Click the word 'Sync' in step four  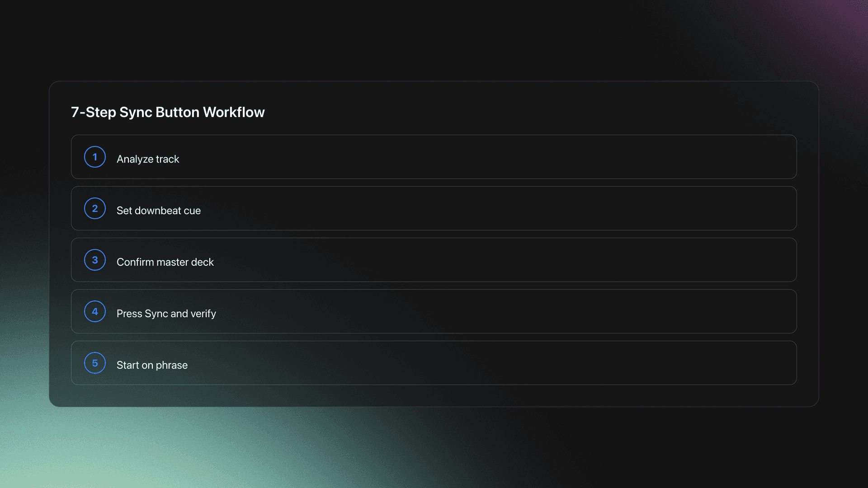click(156, 314)
